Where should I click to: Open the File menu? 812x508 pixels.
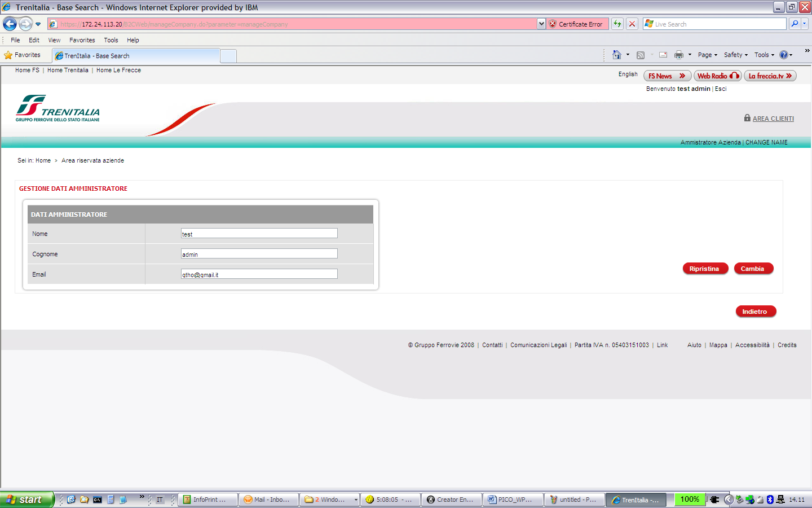(15, 40)
